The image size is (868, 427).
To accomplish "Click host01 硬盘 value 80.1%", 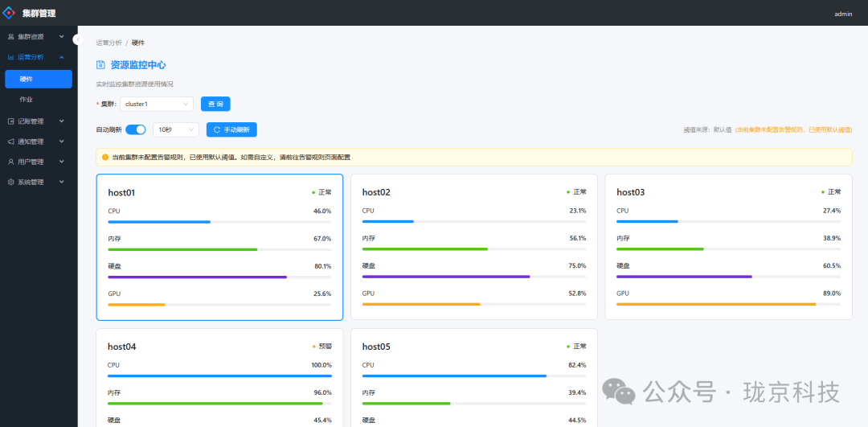I will point(323,266).
